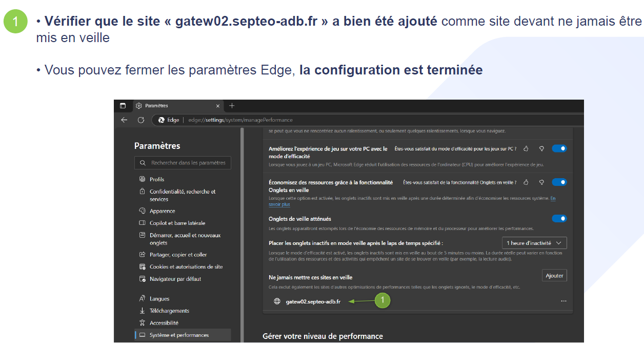The height and width of the screenshot is (343, 644).
Task: Open more options for gatew02.septeo-adb.fr
Action: 563,301
